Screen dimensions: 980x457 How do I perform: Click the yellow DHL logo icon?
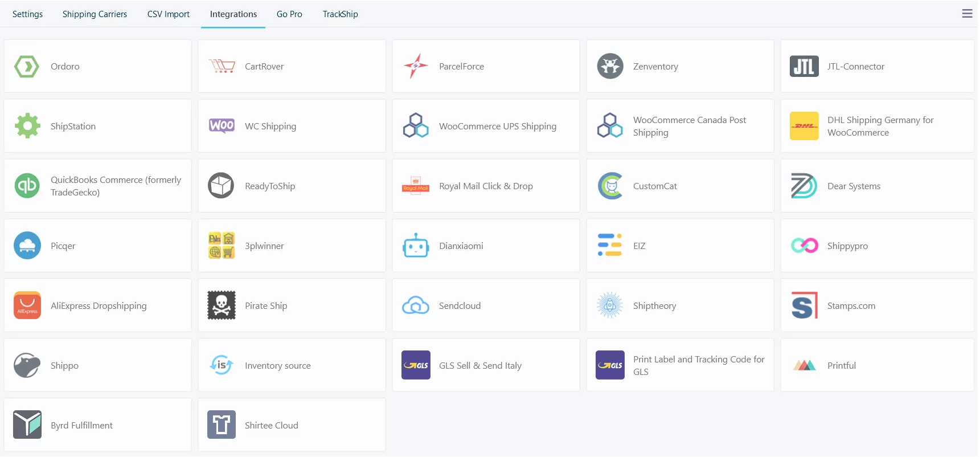pyautogui.click(x=804, y=126)
